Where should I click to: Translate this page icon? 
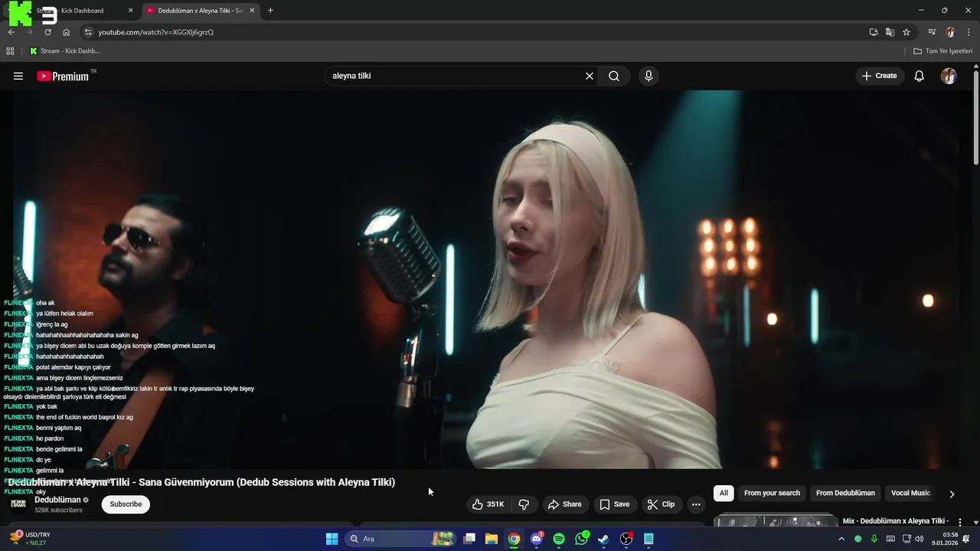coord(890,32)
